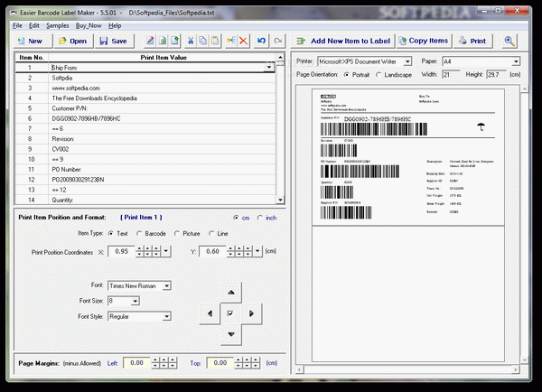The height and width of the screenshot is (392, 542).
Task: Open the Y coordinate dropdown arrow
Action: (257, 251)
